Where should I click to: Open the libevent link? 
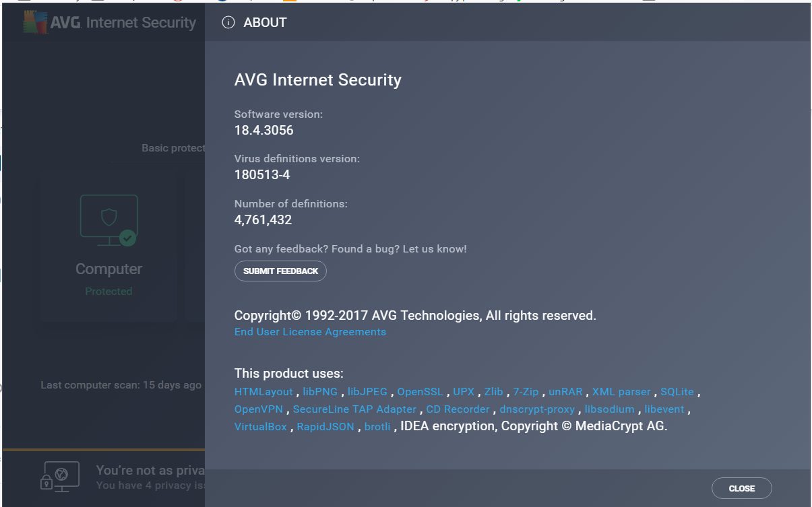(664, 409)
